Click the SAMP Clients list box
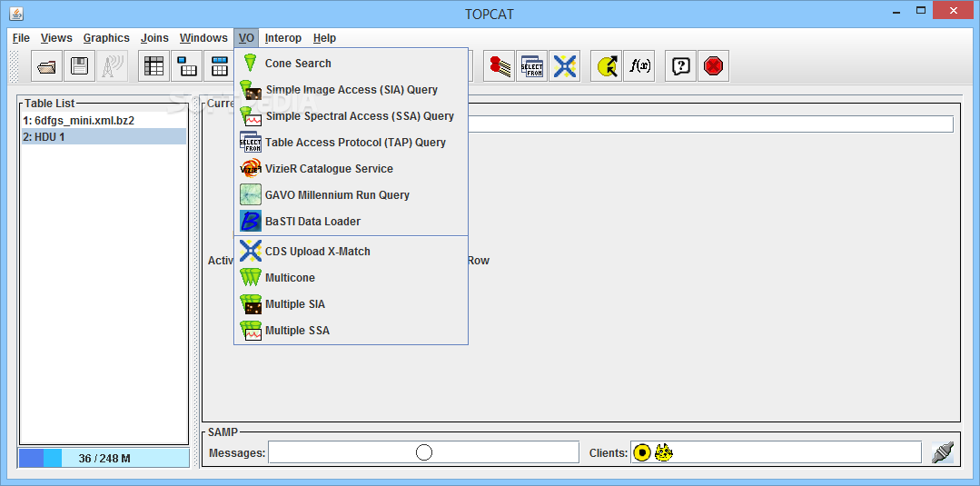Screen dimensions: 980x486 (x=776, y=452)
